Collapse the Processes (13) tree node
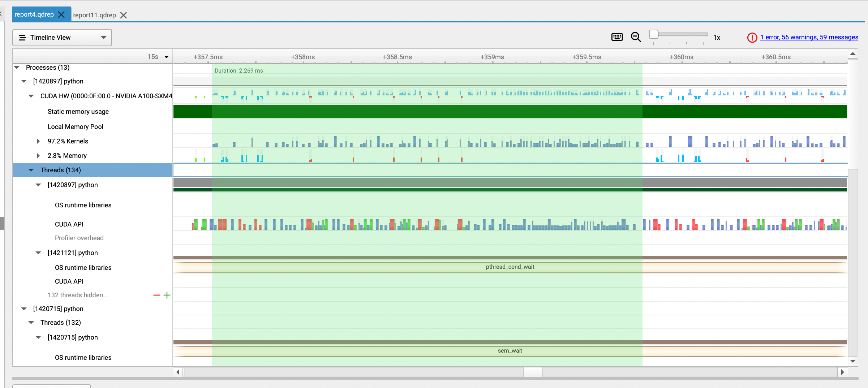The image size is (868, 388). (16, 68)
